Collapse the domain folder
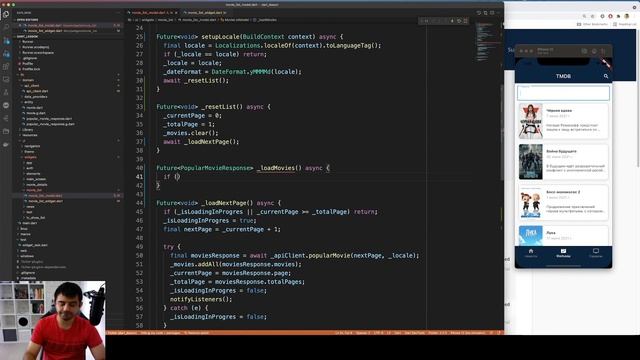640x360 pixels. [x=28, y=80]
